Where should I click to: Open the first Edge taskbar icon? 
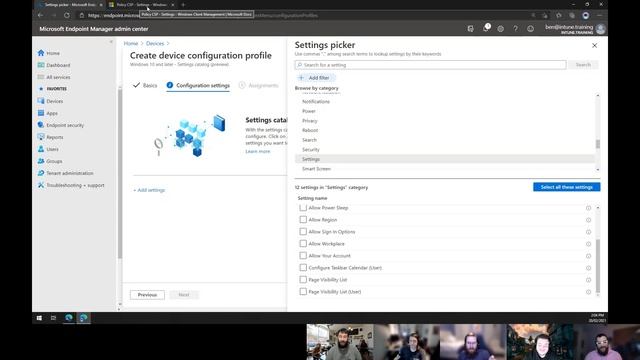69,318
